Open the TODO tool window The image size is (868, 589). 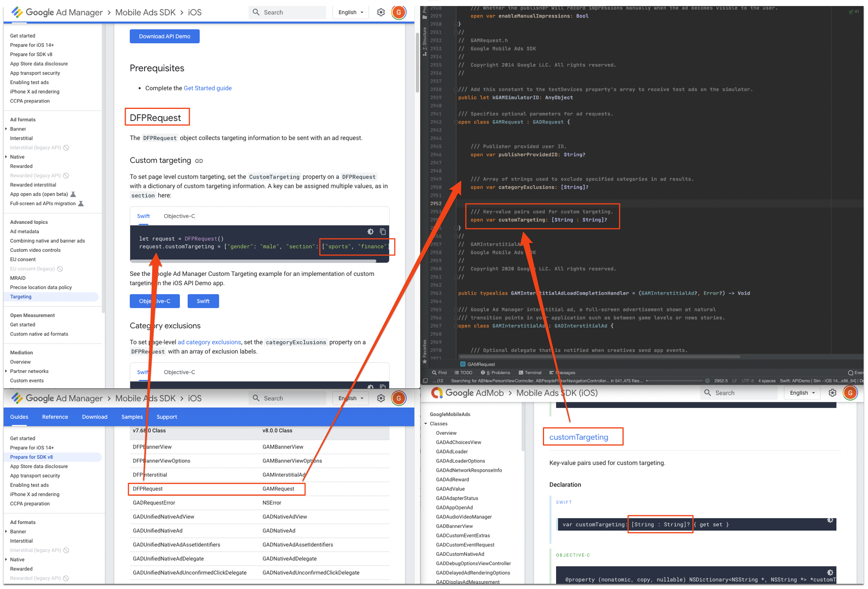click(463, 372)
